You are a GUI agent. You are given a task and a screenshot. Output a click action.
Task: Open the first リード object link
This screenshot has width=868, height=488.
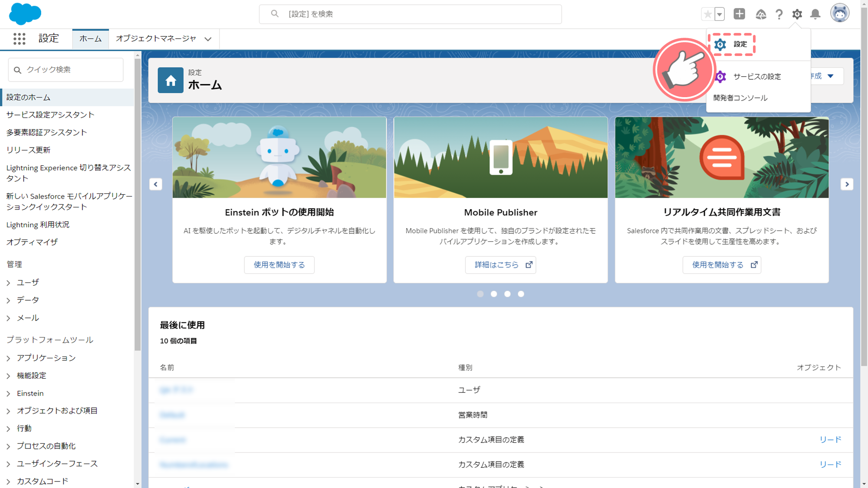pyautogui.click(x=830, y=439)
